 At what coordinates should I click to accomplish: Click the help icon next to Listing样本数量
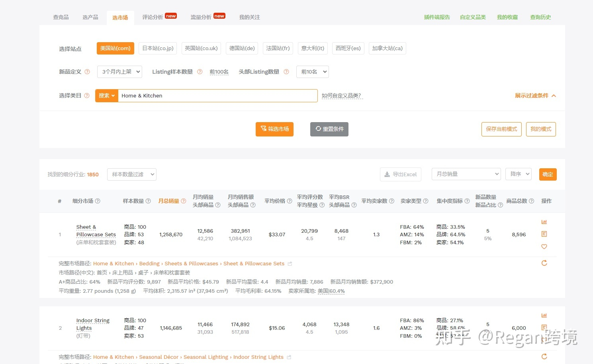[200, 72]
